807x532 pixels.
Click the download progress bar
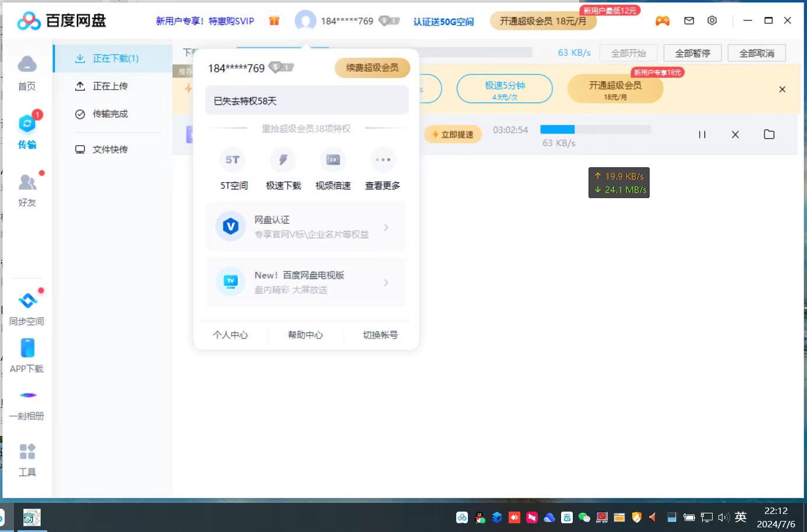coord(595,129)
